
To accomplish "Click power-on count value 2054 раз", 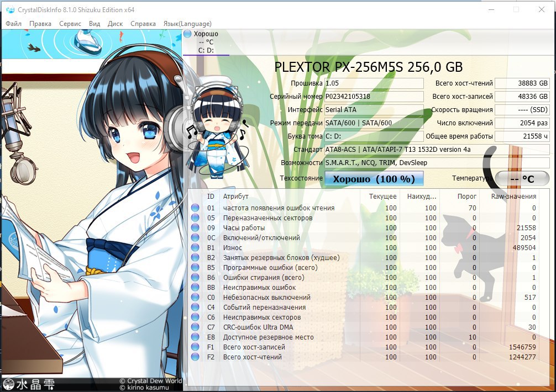I will tap(522, 123).
